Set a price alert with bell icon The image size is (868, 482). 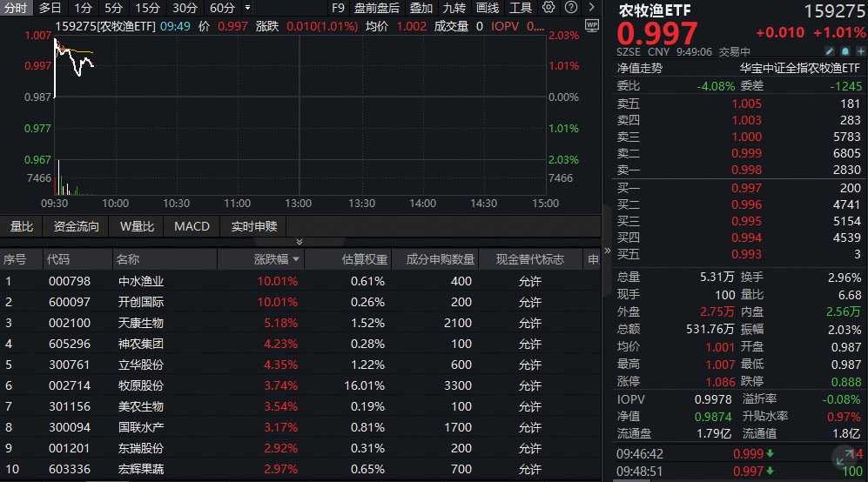coord(843,51)
